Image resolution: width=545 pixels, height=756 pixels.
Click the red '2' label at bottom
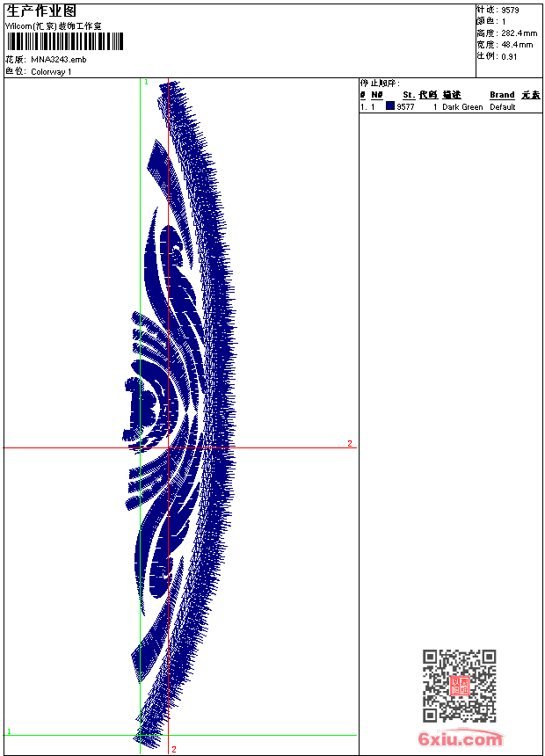point(174,749)
